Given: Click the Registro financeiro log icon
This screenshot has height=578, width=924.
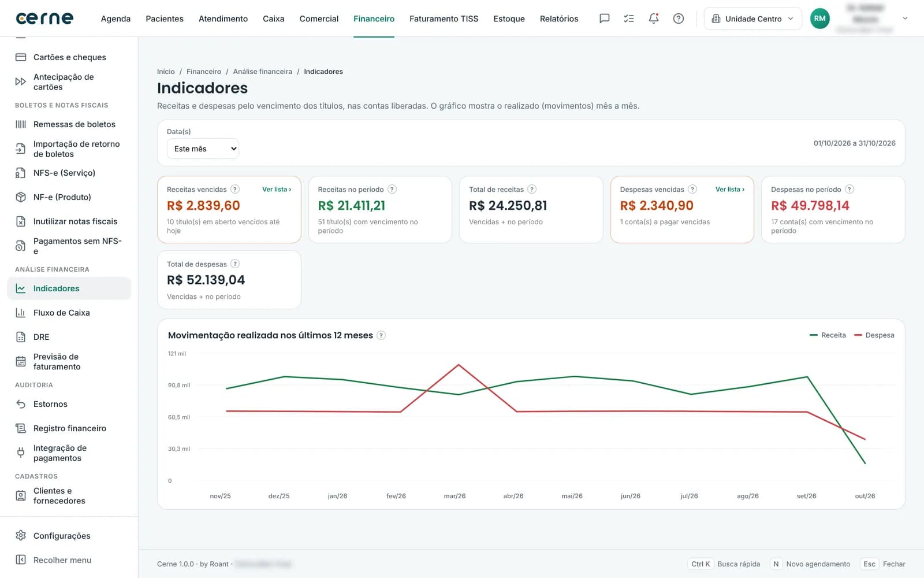Looking at the screenshot, I should [21, 428].
